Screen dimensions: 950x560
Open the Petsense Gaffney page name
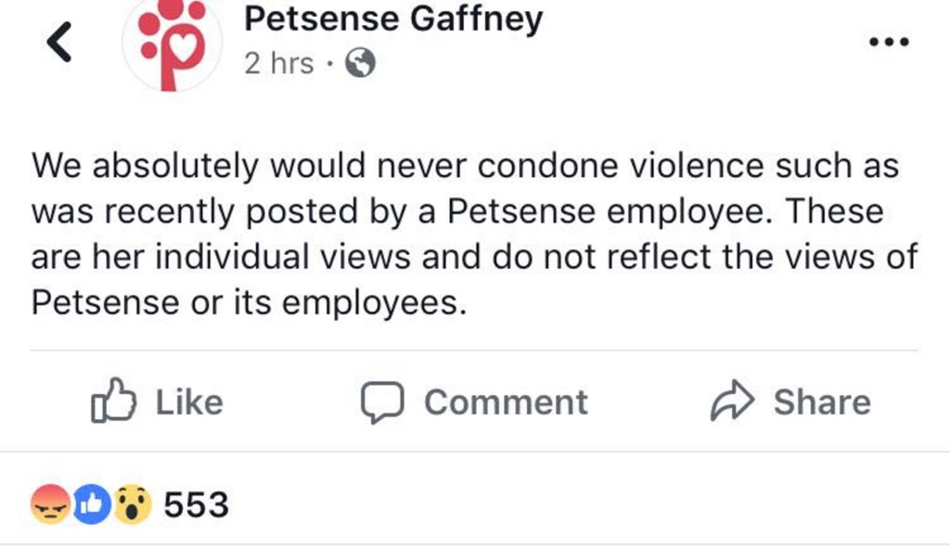[x=393, y=19]
